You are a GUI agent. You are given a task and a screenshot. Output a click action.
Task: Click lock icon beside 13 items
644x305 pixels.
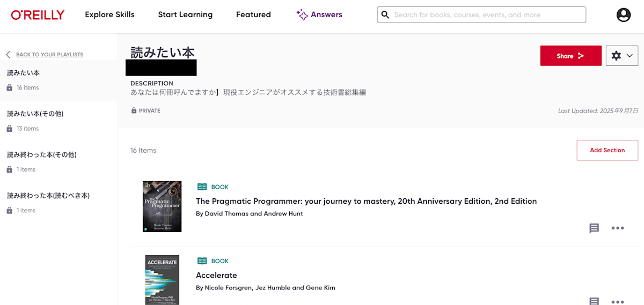10,129
